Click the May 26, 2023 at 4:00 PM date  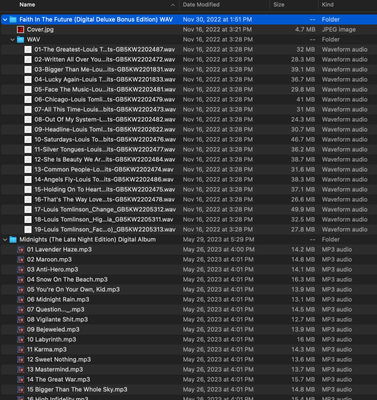218,250
